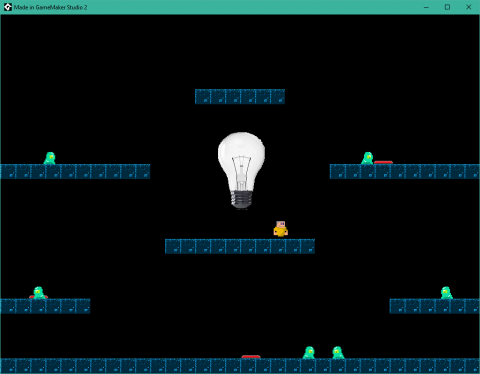480x374 pixels.
Task: Click the right of the two green aliens on the ground floor
Action: click(338, 353)
